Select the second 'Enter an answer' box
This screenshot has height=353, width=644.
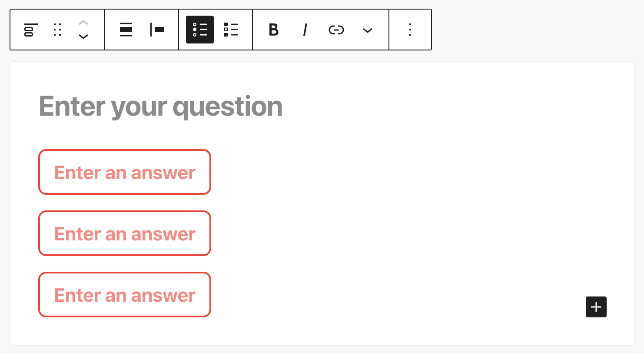pos(125,233)
